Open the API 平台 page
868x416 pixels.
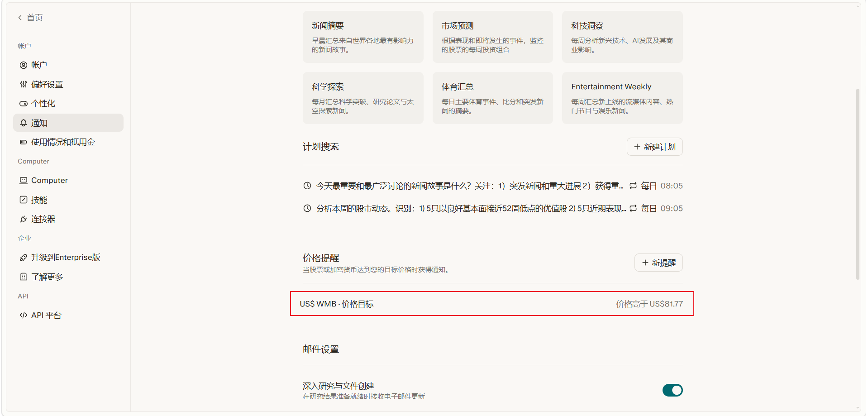68,315
